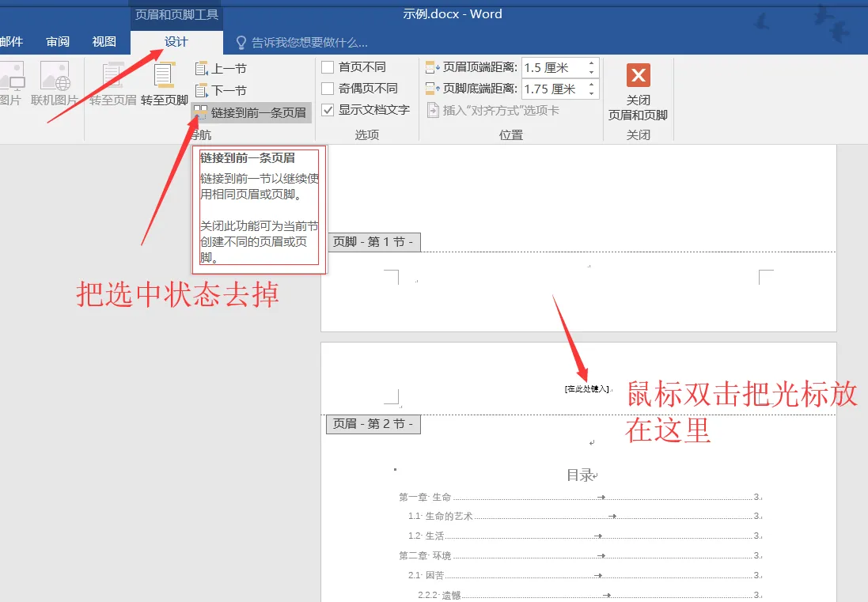Toggle off 链接到前一条页眉 link button
The width and height of the screenshot is (868, 602).
pyautogui.click(x=252, y=112)
